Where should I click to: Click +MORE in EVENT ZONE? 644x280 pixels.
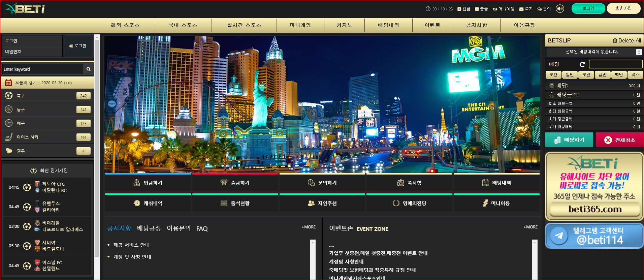click(530, 227)
